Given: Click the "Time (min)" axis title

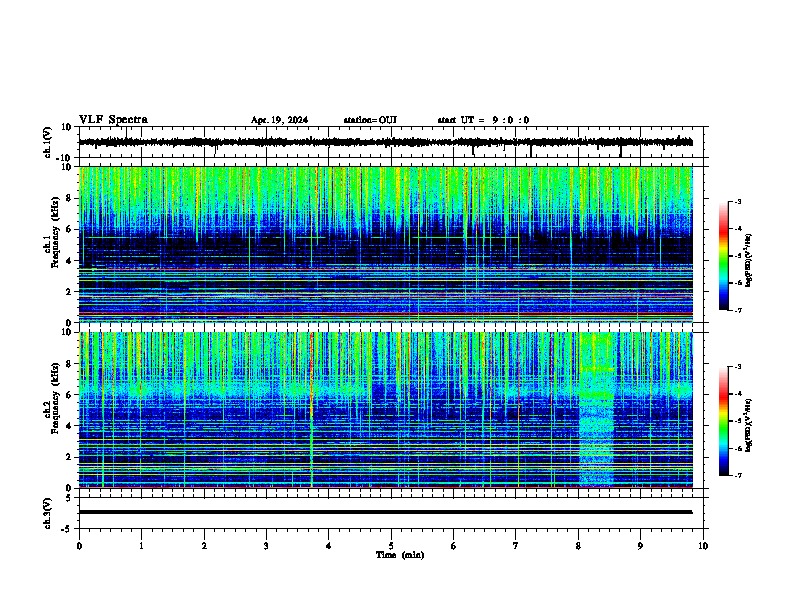Looking at the screenshot, I should (x=400, y=555).
